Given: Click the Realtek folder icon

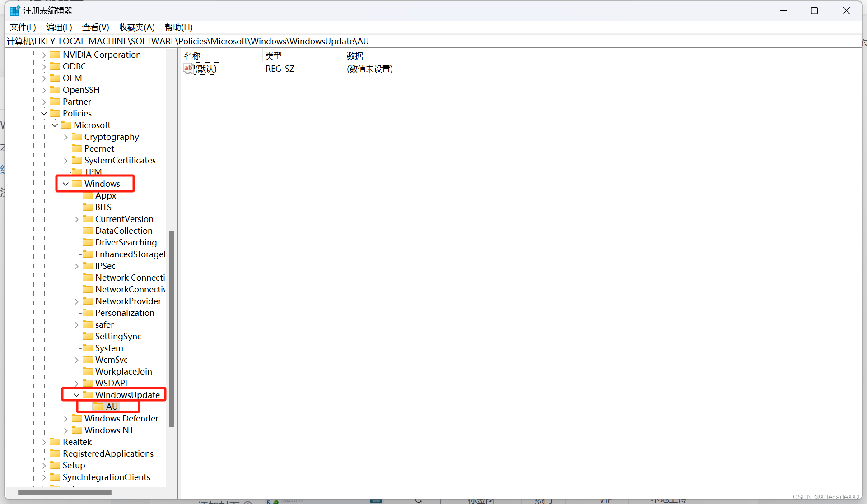Looking at the screenshot, I should [55, 442].
